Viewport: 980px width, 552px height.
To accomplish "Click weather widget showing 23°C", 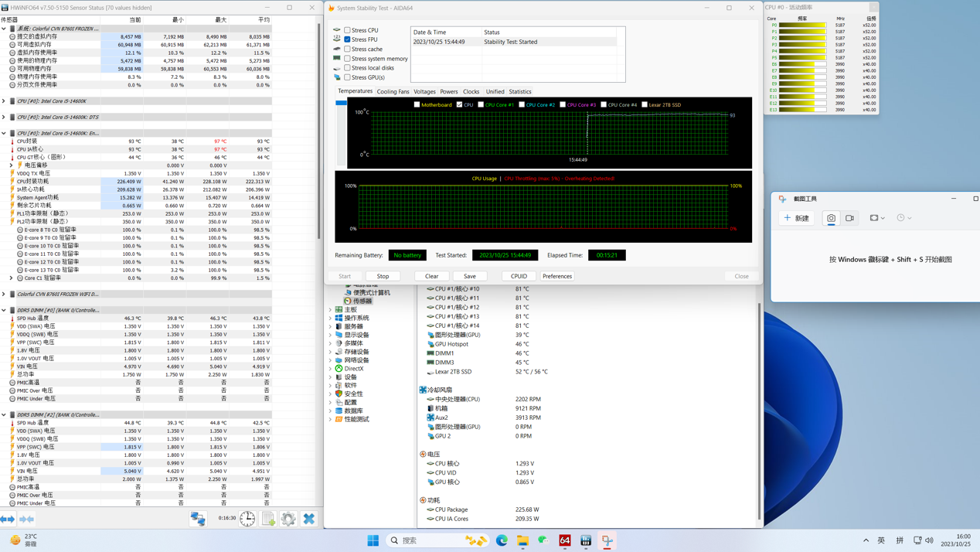I will point(24,540).
